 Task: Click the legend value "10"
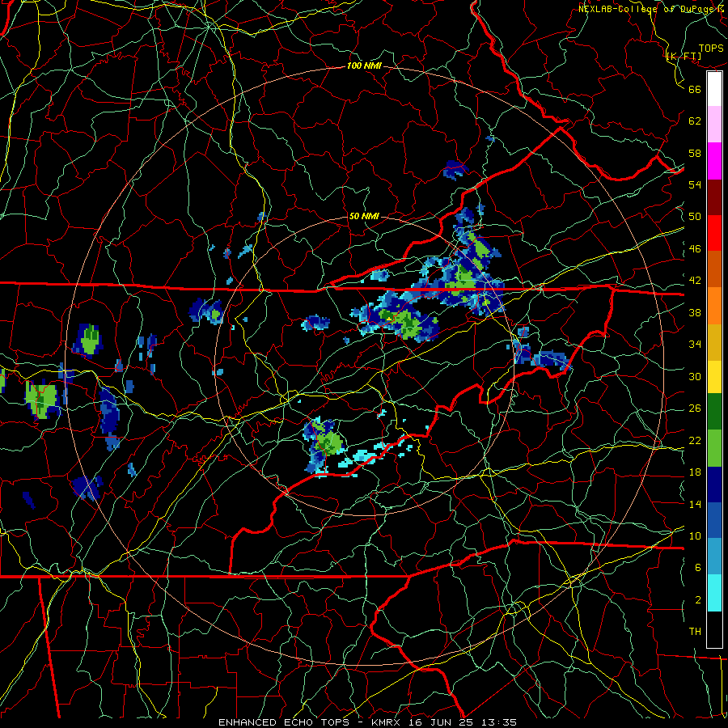tap(695, 535)
